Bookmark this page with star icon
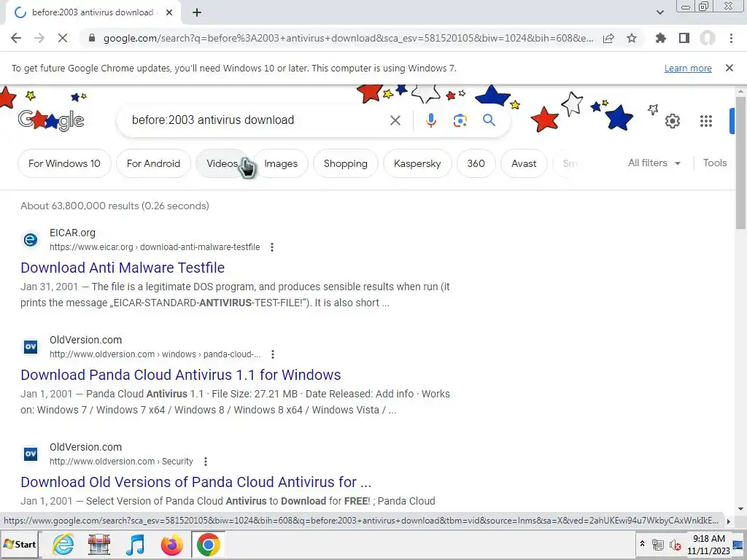Viewport: 747px width, 560px height. (x=632, y=38)
